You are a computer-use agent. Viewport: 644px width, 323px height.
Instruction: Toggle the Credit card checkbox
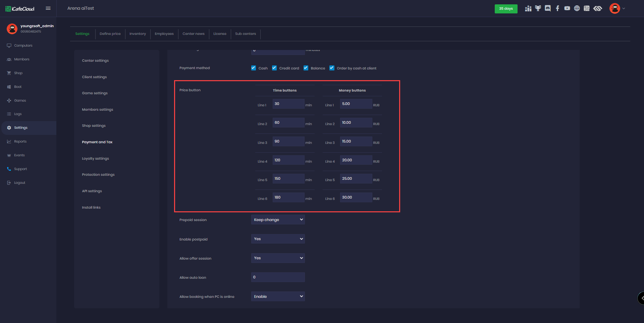tap(274, 68)
